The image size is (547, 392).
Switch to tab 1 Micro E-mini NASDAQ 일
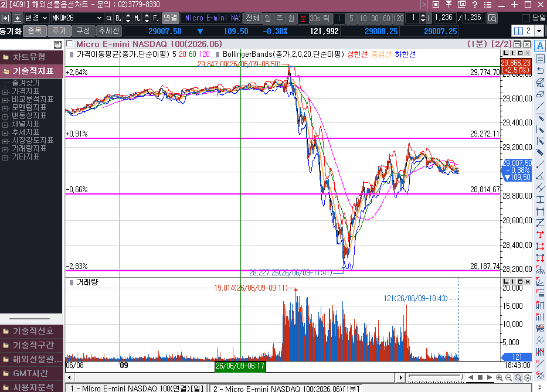pos(137,388)
